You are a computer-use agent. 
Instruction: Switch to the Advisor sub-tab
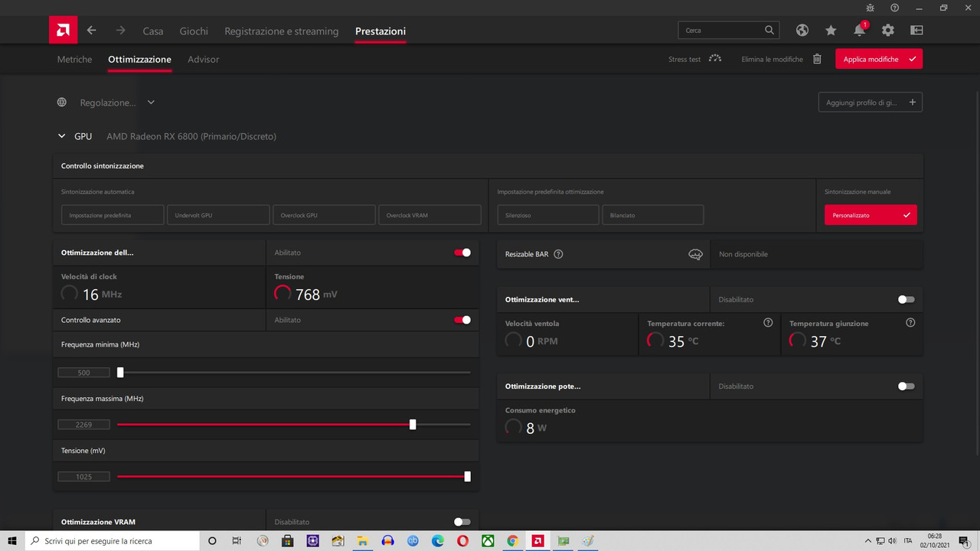coord(204,59)
